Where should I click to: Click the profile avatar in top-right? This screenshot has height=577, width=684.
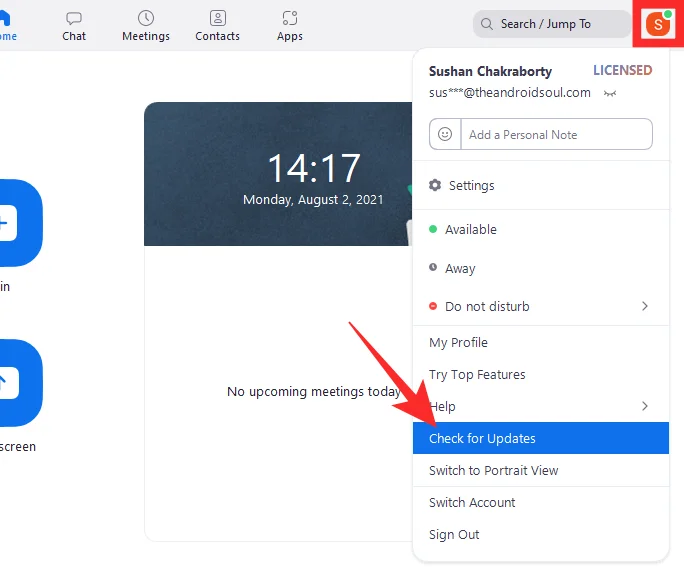click(x=657, y=23)
